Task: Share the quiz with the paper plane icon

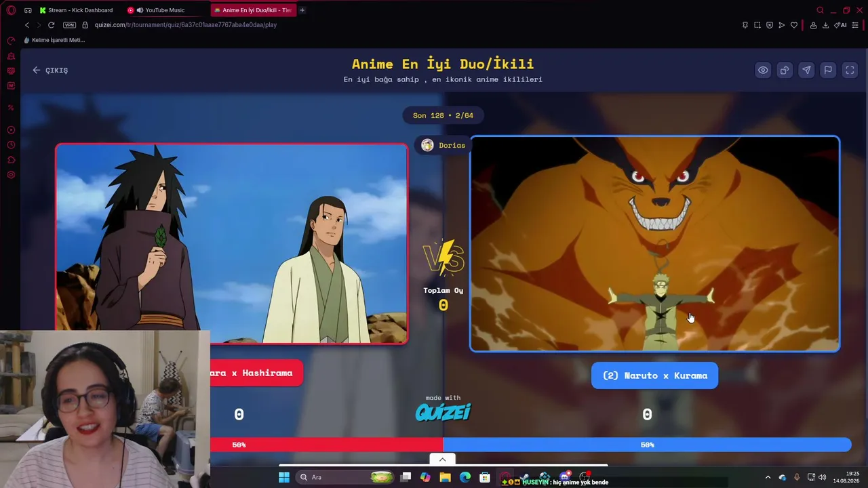Action: tap(806, 70)
